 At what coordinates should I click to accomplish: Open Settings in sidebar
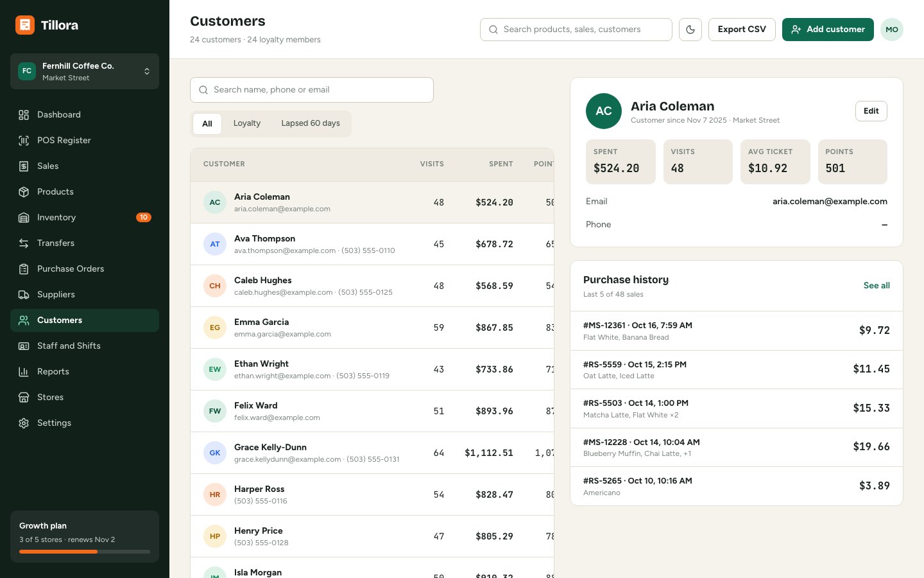[85, 423]
